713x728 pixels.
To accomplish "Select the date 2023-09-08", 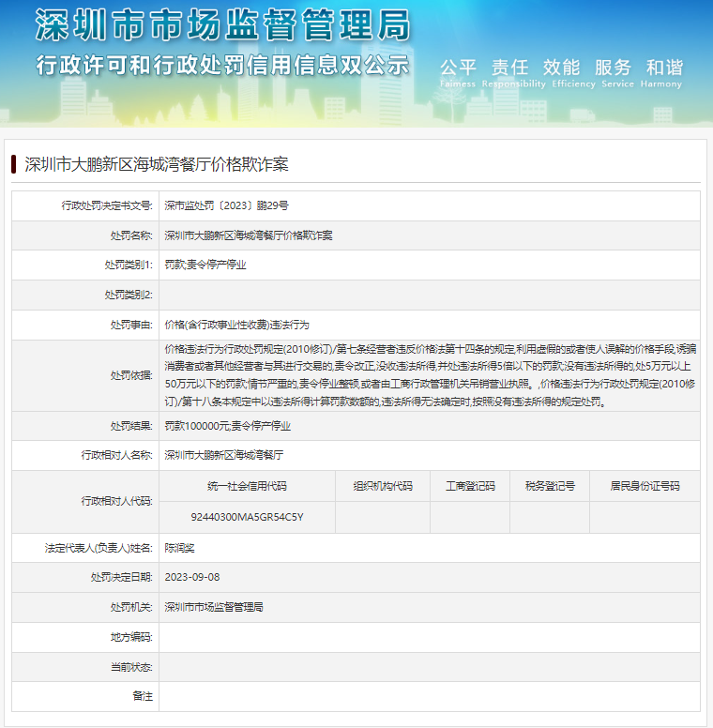I will tap(192, 578).
